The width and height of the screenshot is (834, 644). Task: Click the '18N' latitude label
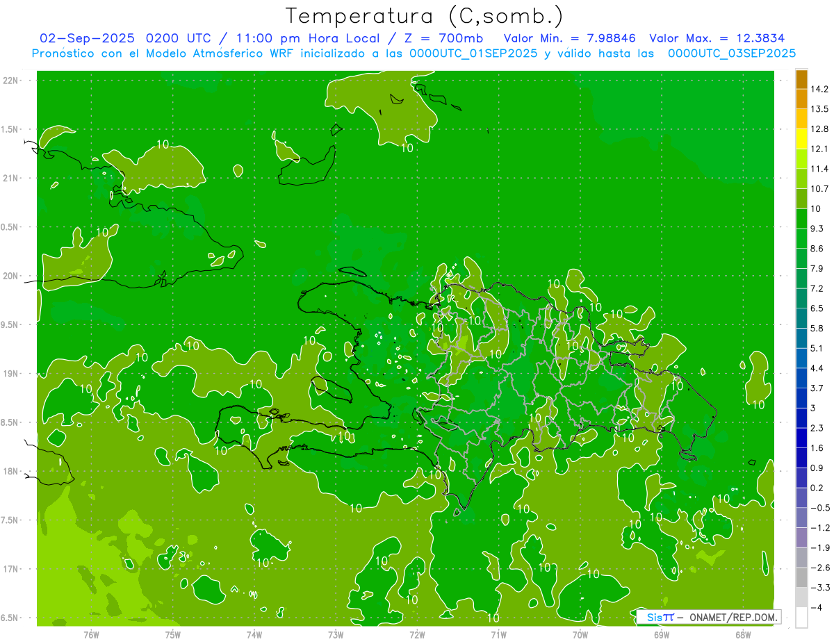(10, 472)
